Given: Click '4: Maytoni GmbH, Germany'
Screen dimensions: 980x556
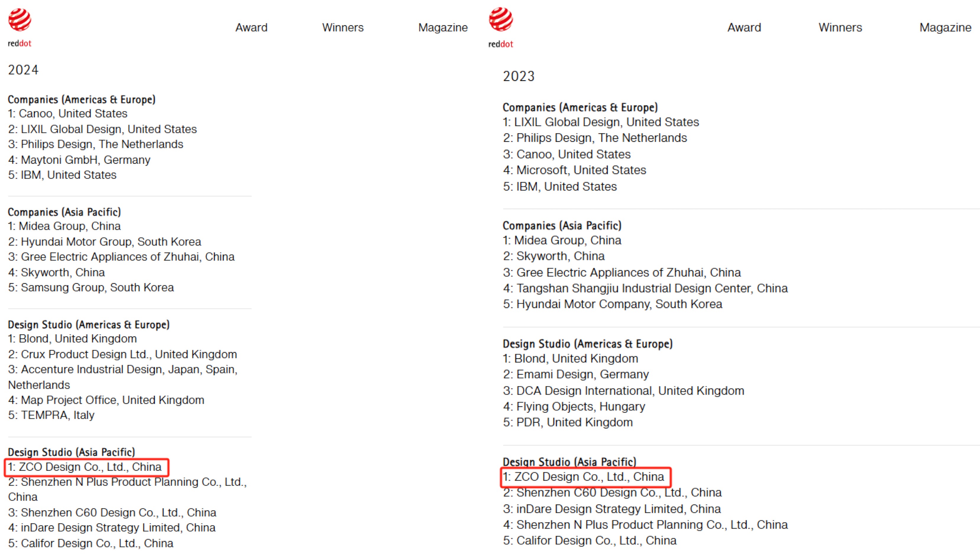Looking at the screenshot, I should [79, 160].
